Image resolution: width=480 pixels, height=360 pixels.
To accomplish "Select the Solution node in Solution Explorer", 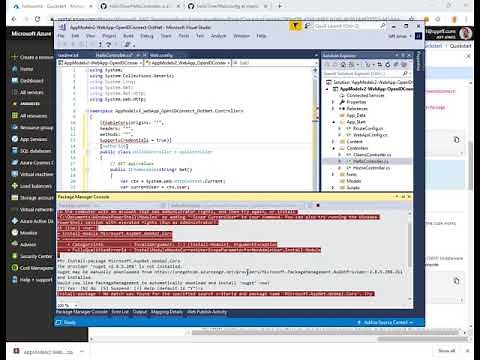I will tap(369, 82).
